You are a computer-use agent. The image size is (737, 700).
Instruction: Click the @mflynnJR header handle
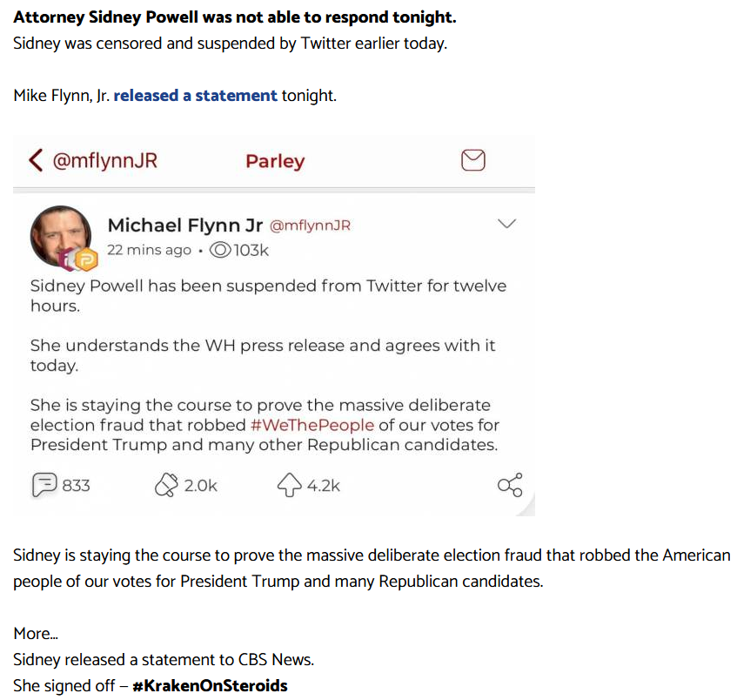point(104,160)
